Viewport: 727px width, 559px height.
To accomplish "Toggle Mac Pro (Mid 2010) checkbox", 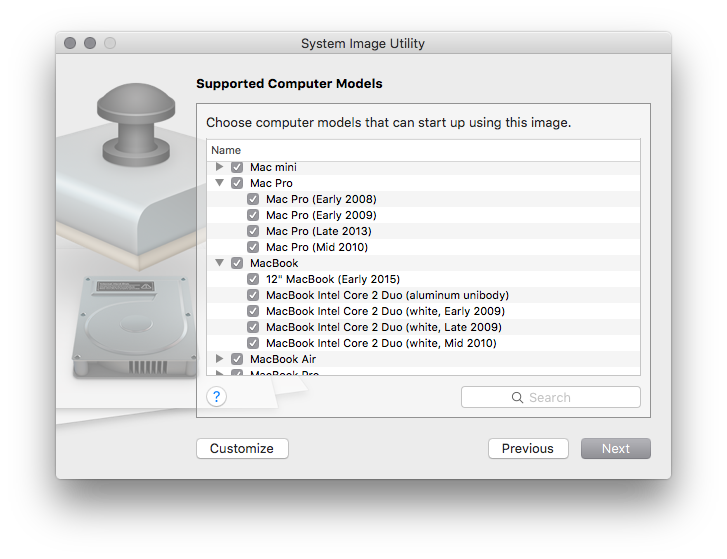I will tap(253, 247).
